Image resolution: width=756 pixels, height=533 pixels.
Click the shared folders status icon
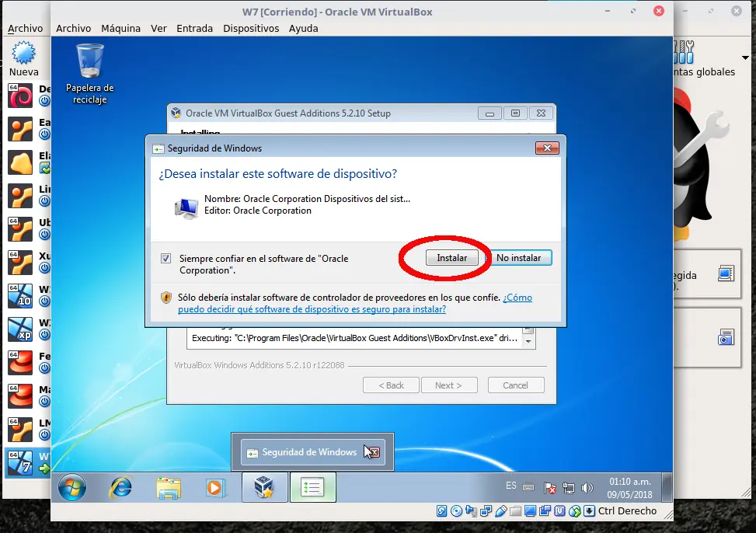515,510
